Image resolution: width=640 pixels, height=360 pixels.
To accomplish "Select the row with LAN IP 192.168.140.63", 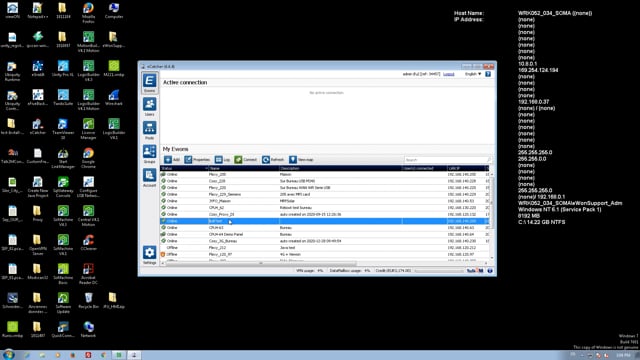I will (x=324, y=228).
